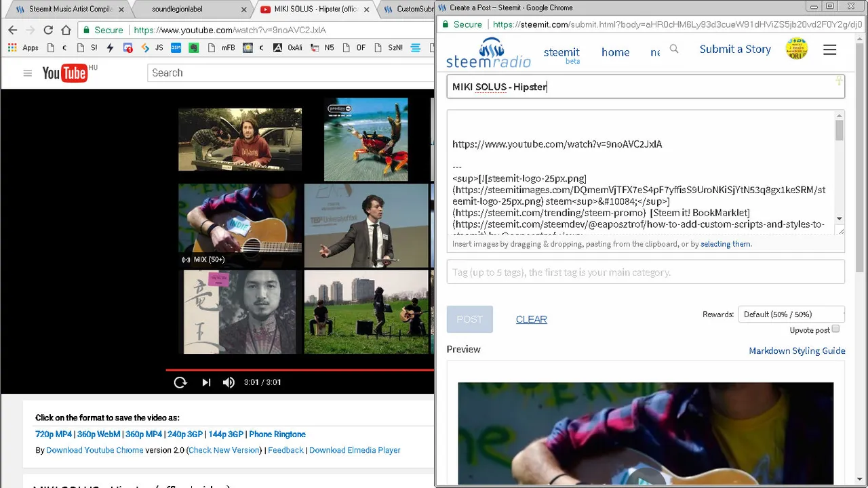The width and height of the screenshot is (868, 488).
Task: Download video as 240p 3GP
Action: click(x=185, y=434)
